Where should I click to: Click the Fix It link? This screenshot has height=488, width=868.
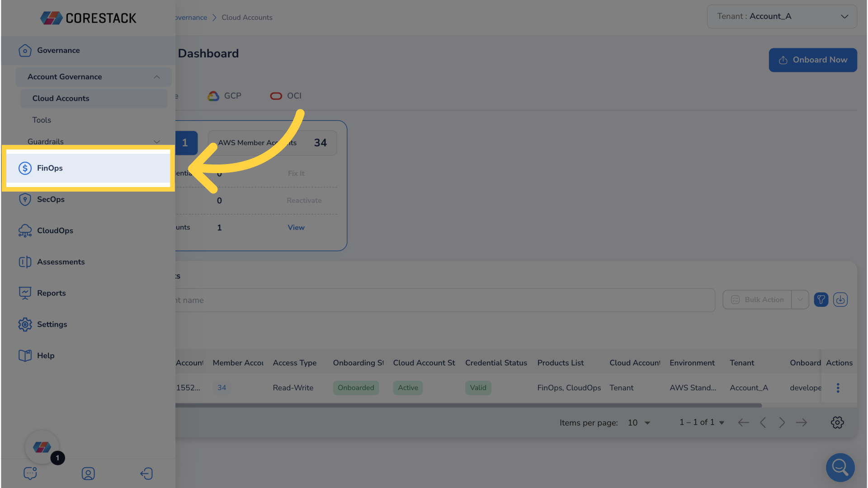(296, 173)
